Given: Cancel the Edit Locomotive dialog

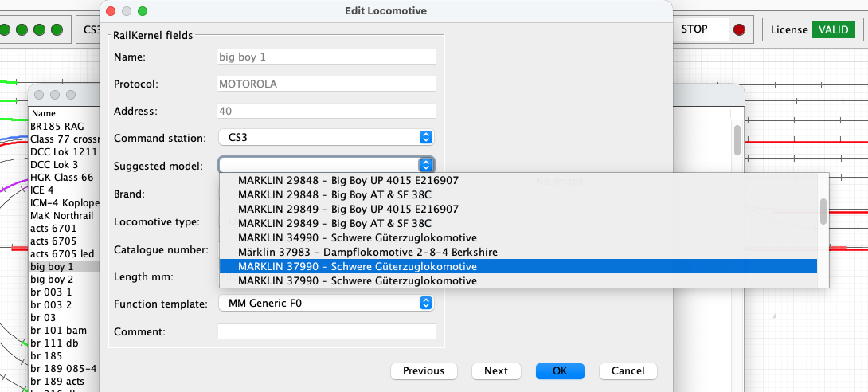Looking at the screenshot, I should point(627,371).
